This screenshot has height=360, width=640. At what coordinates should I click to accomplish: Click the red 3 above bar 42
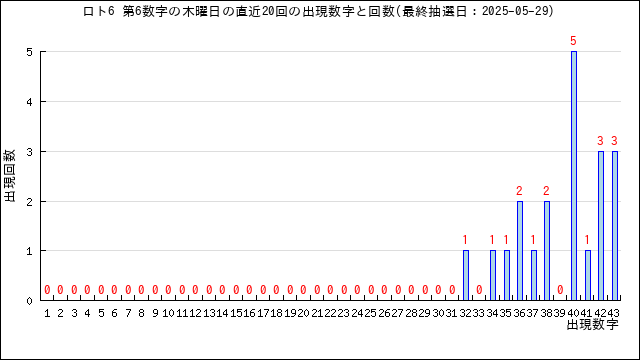pyautogui.click(x=600, y=141)
